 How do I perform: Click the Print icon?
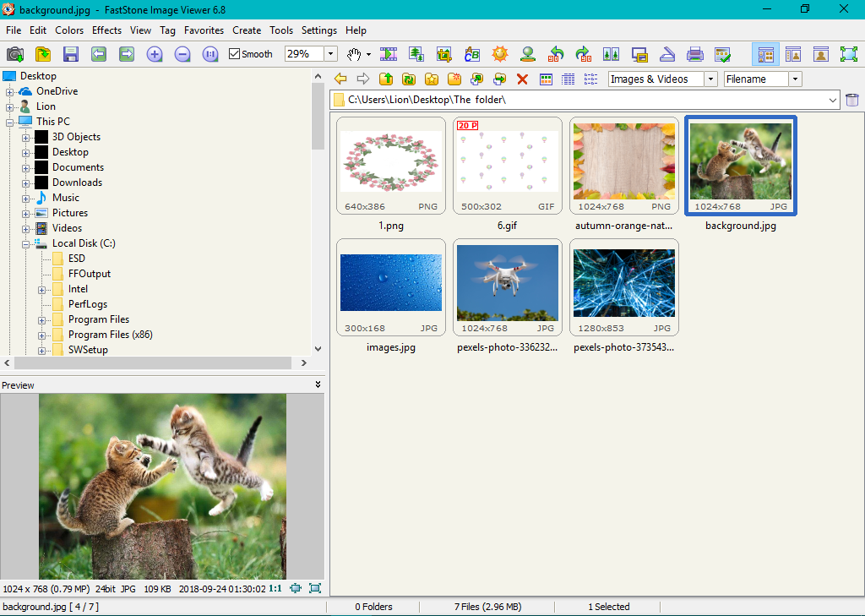695,54
